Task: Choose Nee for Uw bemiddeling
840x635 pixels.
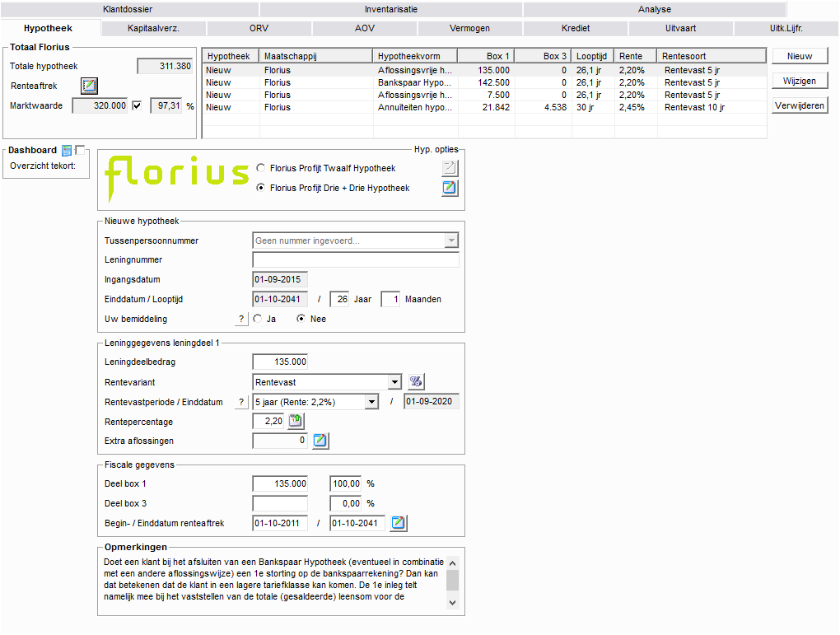Action: 301,318
